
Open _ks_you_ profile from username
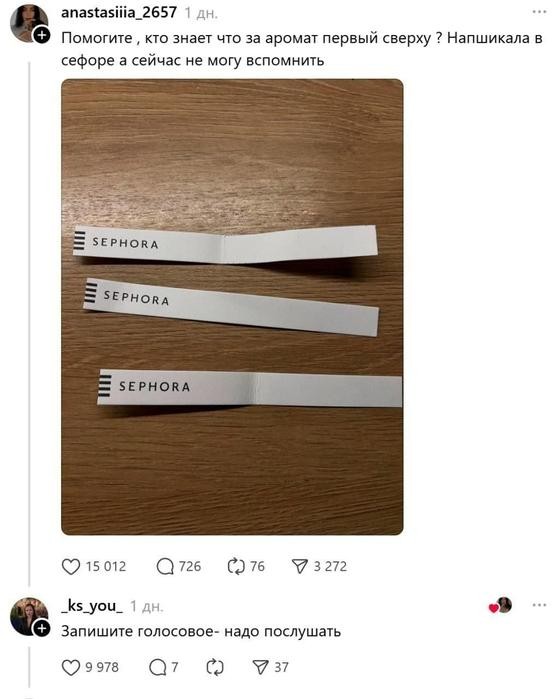92,606
